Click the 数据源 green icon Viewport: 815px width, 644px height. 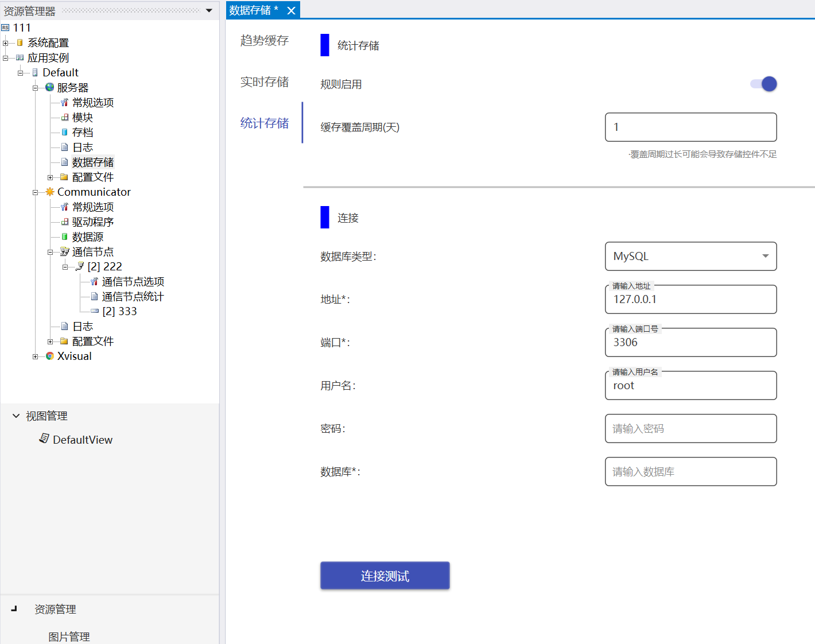click(x=65, y=236)
